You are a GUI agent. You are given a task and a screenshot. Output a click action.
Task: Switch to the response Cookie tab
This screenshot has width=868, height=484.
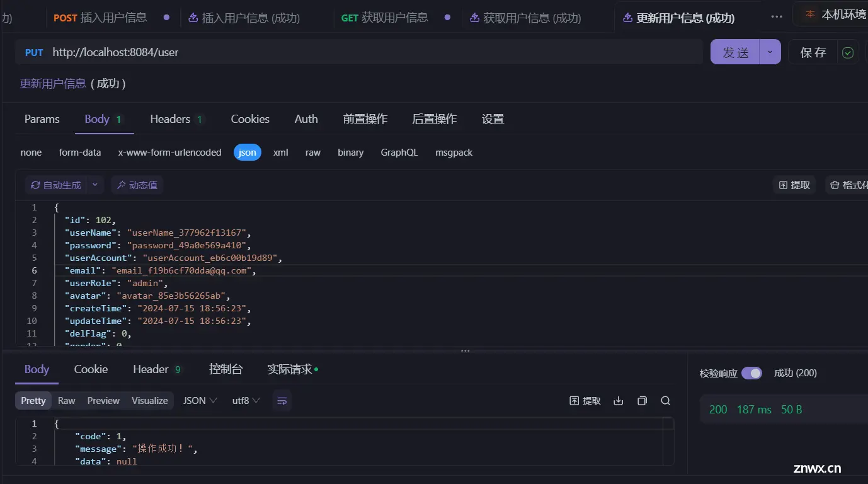click(x=91, y=369)
